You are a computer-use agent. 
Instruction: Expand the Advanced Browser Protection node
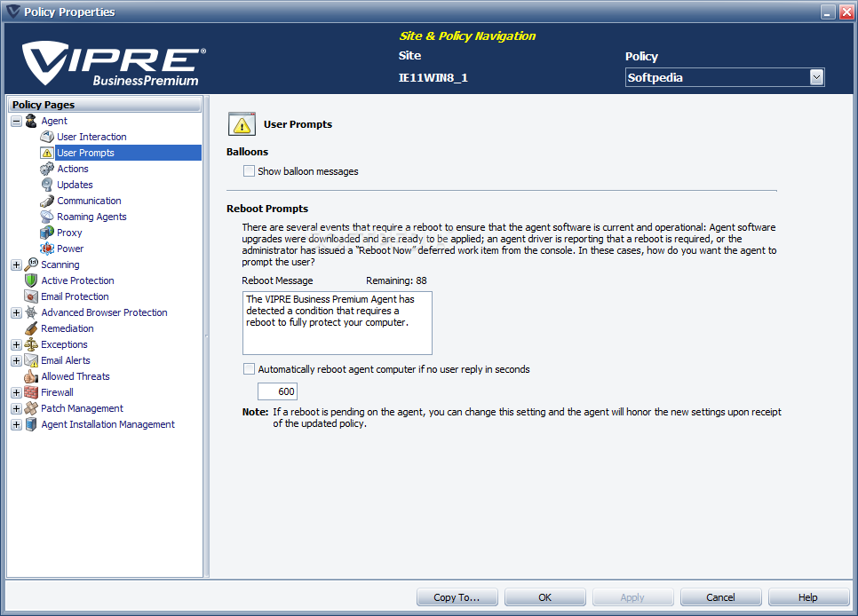[x=16, y=313]
